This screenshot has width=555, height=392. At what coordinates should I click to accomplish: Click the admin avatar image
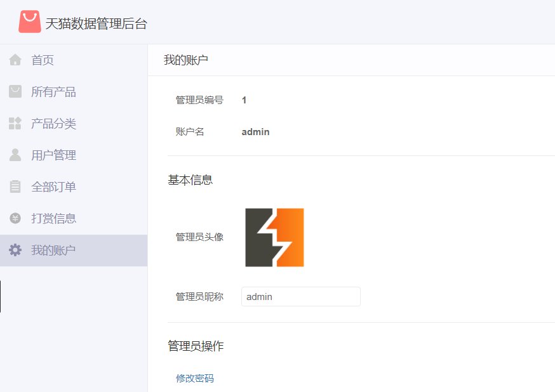click(x=275, y=237)
